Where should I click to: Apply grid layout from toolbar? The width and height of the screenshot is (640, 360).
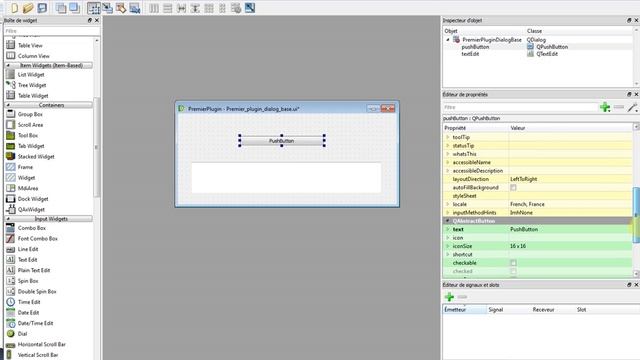pyautogui.click(x=209, y=8)
